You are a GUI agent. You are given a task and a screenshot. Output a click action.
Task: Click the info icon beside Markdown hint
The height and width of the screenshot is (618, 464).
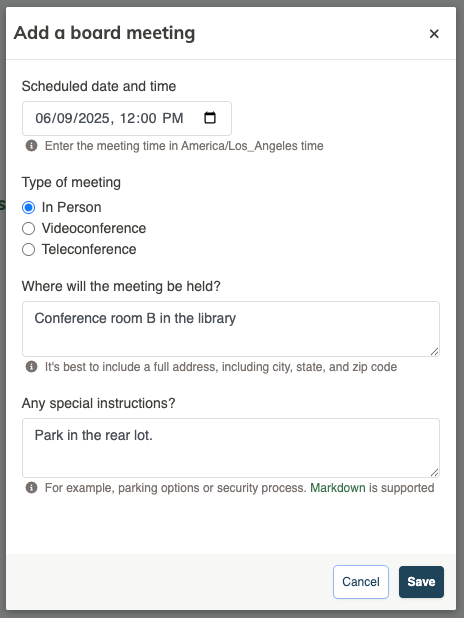pos(32,488)
